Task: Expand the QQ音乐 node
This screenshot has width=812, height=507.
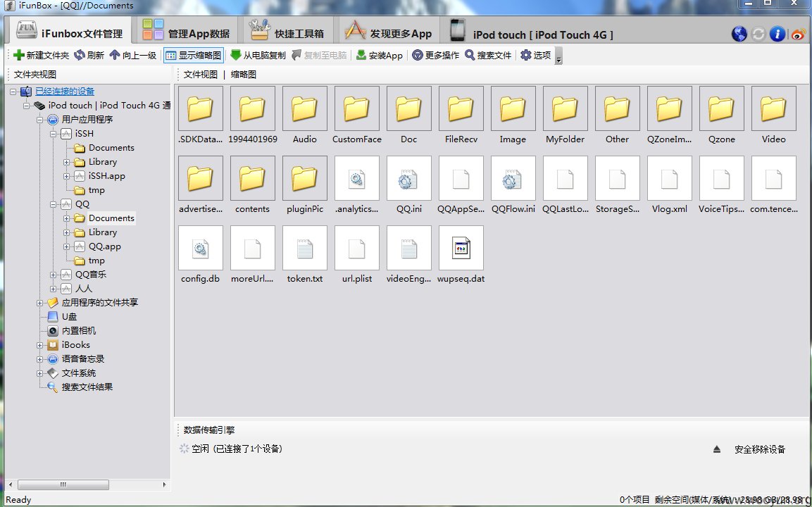Action: pyautogui.click(x=54, y=275)
